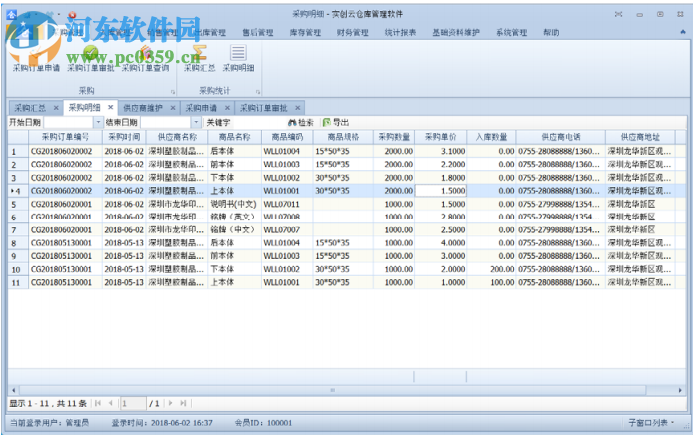This screenshot has width=693, height=436.
Task: Close the 供应商维护 tab
Action: pyautogui.click(x=173, y=108)
